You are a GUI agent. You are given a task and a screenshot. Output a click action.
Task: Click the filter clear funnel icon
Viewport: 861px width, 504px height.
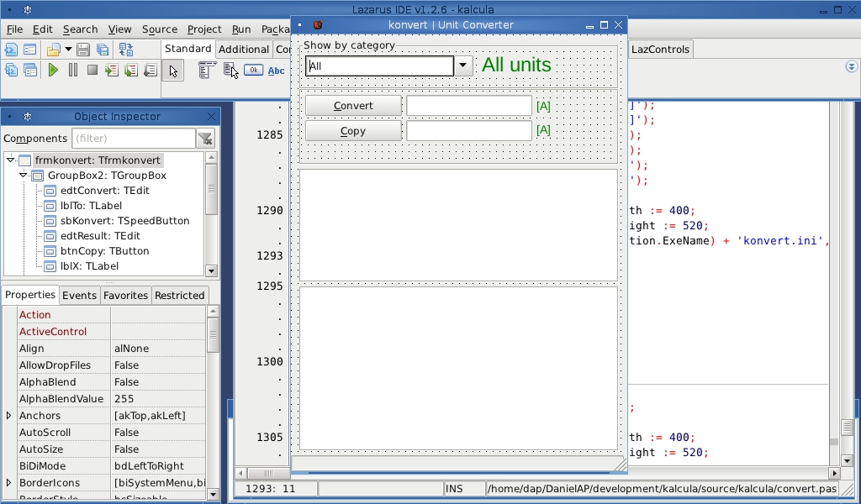point(205,139)
